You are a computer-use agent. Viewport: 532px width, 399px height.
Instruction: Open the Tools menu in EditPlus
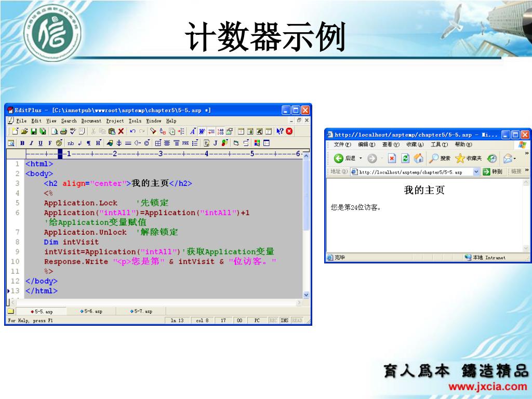point(135,121)
